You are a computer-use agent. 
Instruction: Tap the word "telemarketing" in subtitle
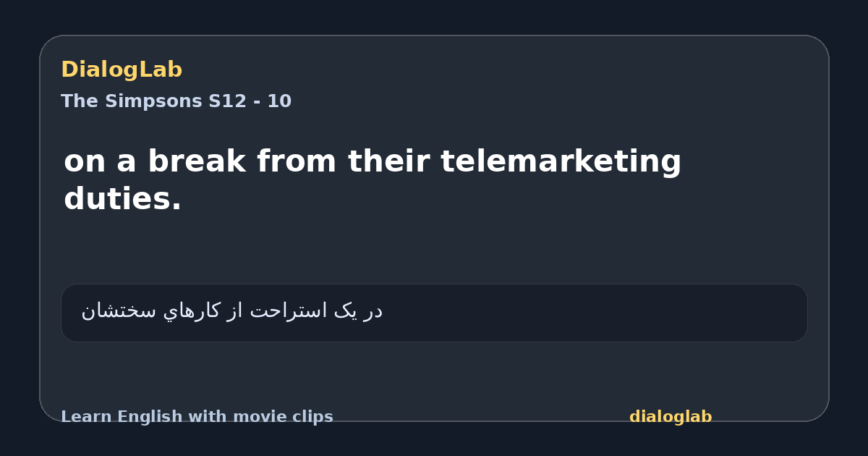[x=561, y=161]
